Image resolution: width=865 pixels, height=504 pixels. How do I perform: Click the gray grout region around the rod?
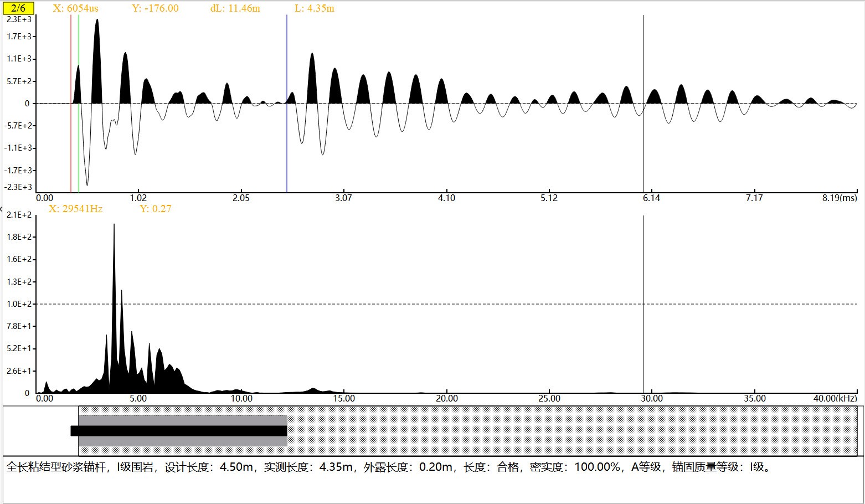[183, 421]
